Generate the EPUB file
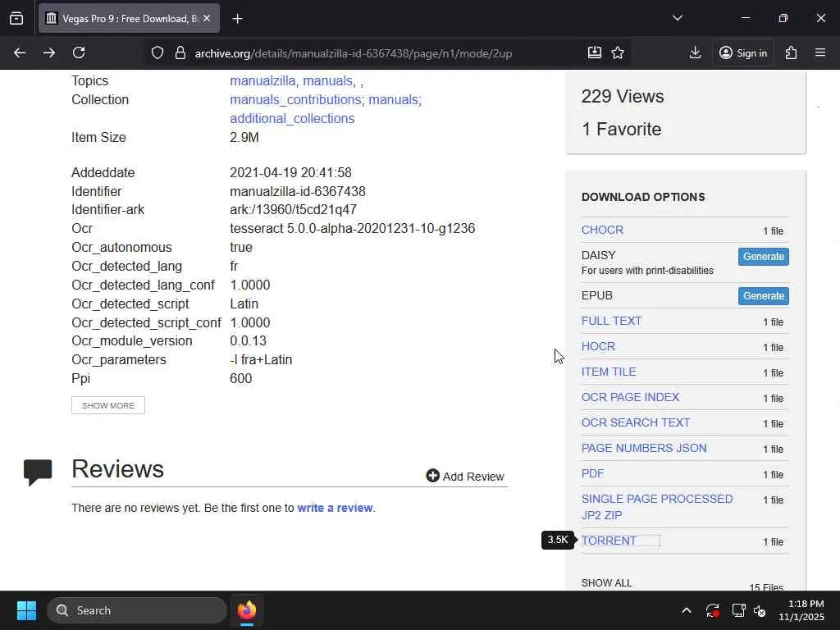 coord(764,295)
